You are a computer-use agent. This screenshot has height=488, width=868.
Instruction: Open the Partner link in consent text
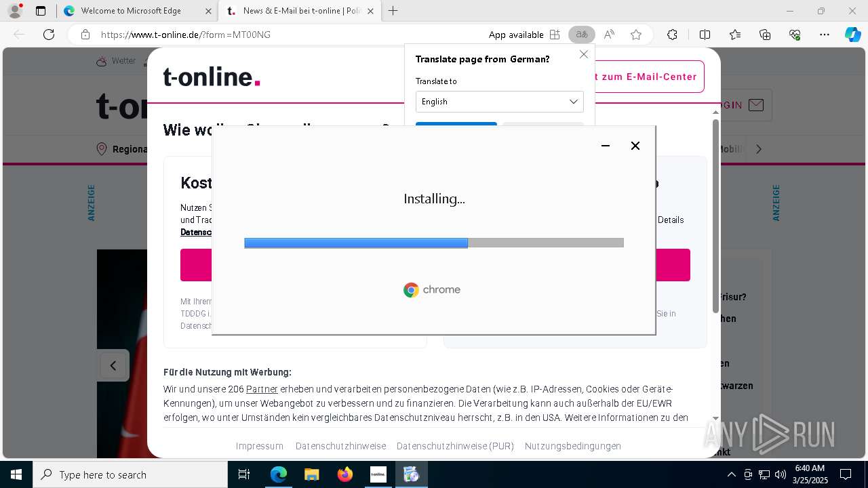point(262,389)
